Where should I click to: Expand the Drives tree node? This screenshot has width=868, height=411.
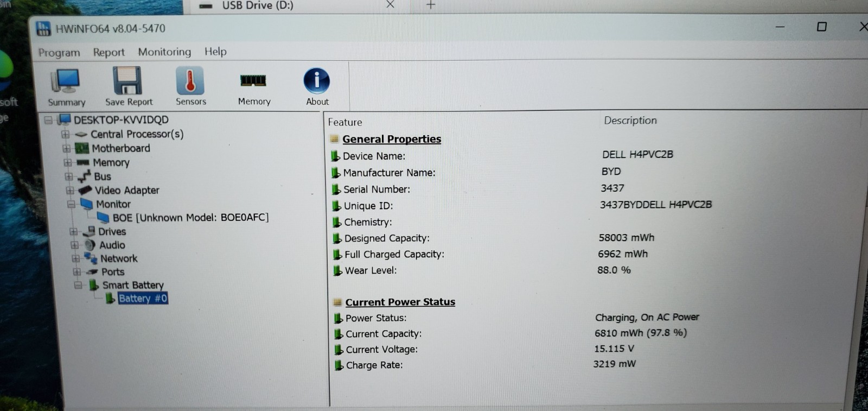point(73,232)
